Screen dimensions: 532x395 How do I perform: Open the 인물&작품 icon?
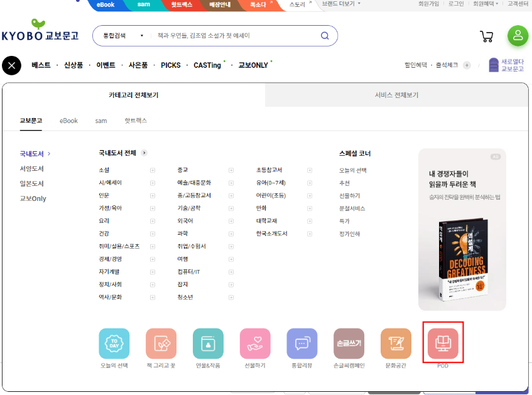click(x=208, y=344)
